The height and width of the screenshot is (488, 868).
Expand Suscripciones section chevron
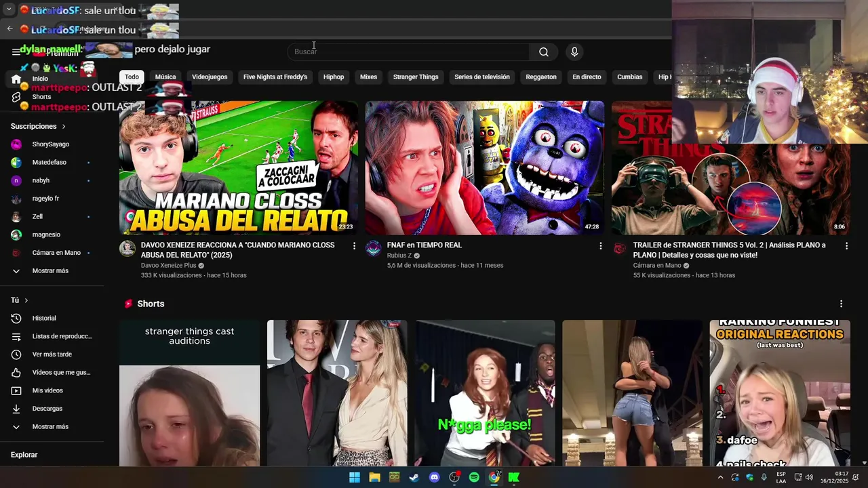64,127
